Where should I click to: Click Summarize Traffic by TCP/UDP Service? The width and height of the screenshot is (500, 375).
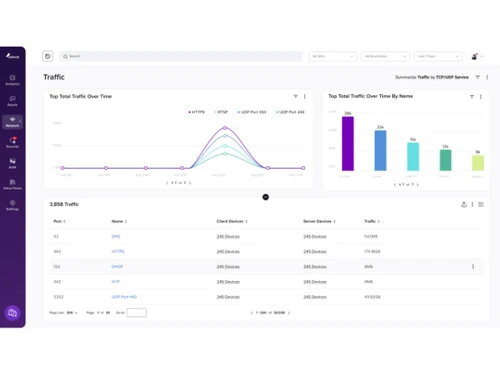tap(432, 77)
